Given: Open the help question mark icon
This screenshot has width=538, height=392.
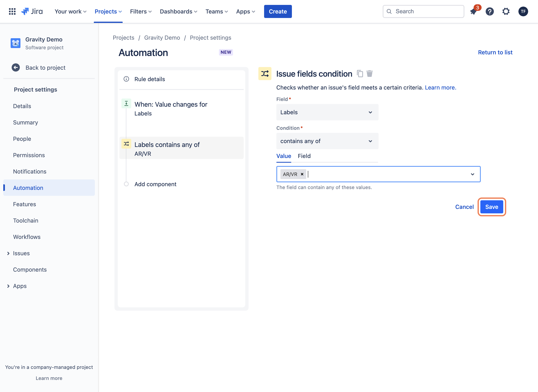Looking at the screenshot, I should (x=490, y=11).
